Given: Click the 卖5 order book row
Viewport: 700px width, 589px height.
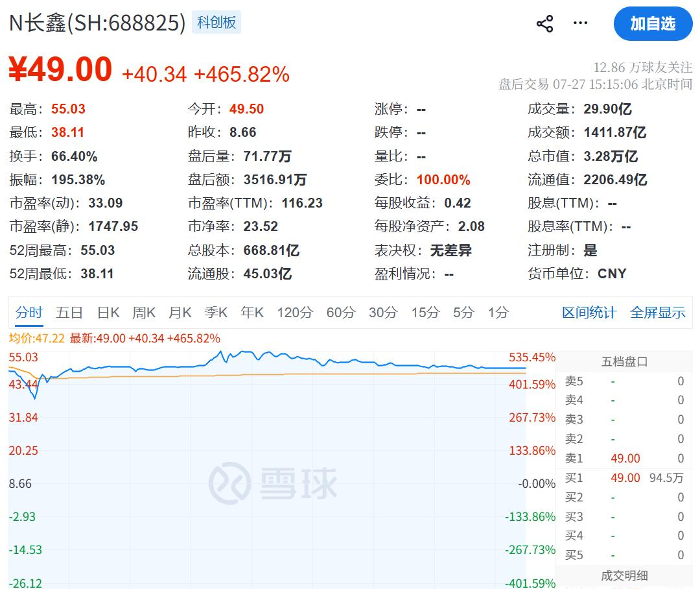Looking at the screenshot, I should (624, 381).
